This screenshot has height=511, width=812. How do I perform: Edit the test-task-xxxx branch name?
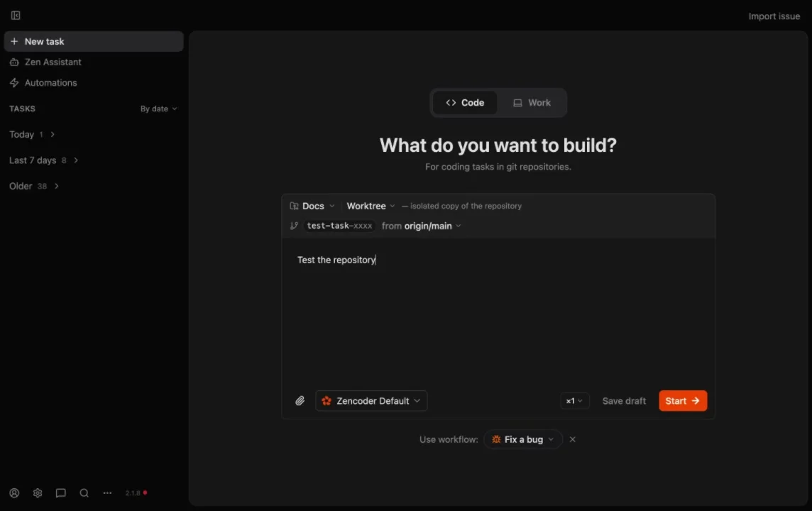coord(339,226)
